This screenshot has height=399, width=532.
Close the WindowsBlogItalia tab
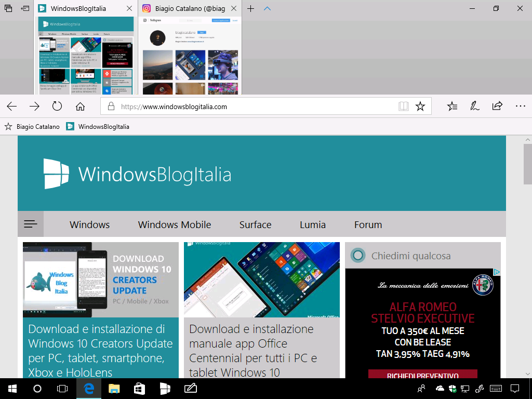click(x=129, y=8)
